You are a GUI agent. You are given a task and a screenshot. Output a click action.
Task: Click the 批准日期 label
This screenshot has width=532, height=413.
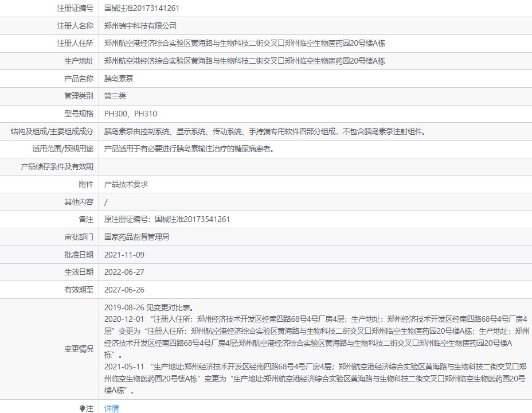coord(79,255)
